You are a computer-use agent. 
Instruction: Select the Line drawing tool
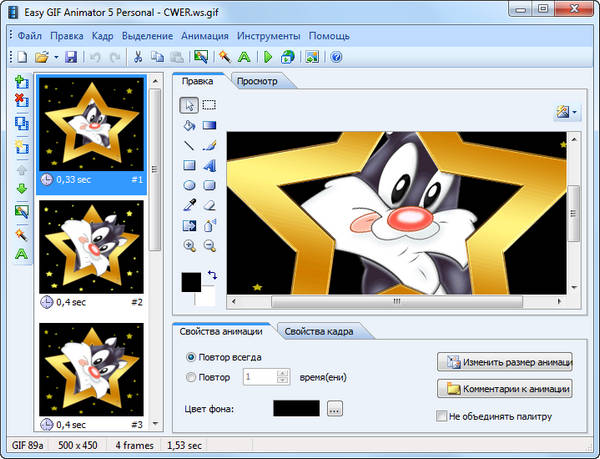(189, 146)
